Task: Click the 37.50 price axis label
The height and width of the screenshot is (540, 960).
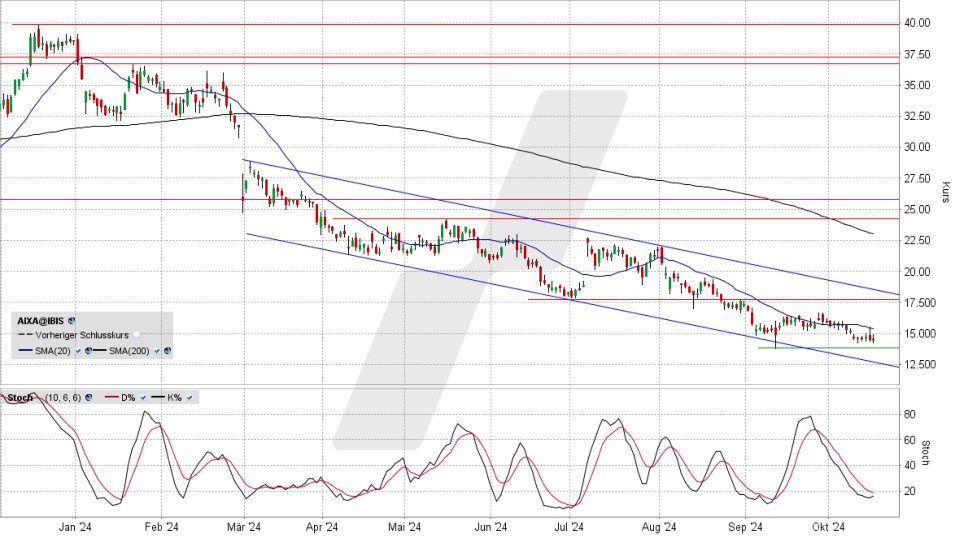Action: (x=917, y=54)
